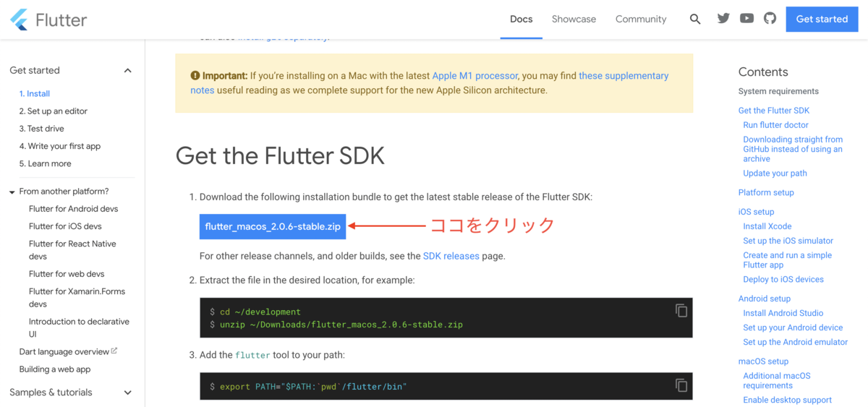868x407 pixels.
Task: Open Dart language overview external link
Action: click(68, 352)
